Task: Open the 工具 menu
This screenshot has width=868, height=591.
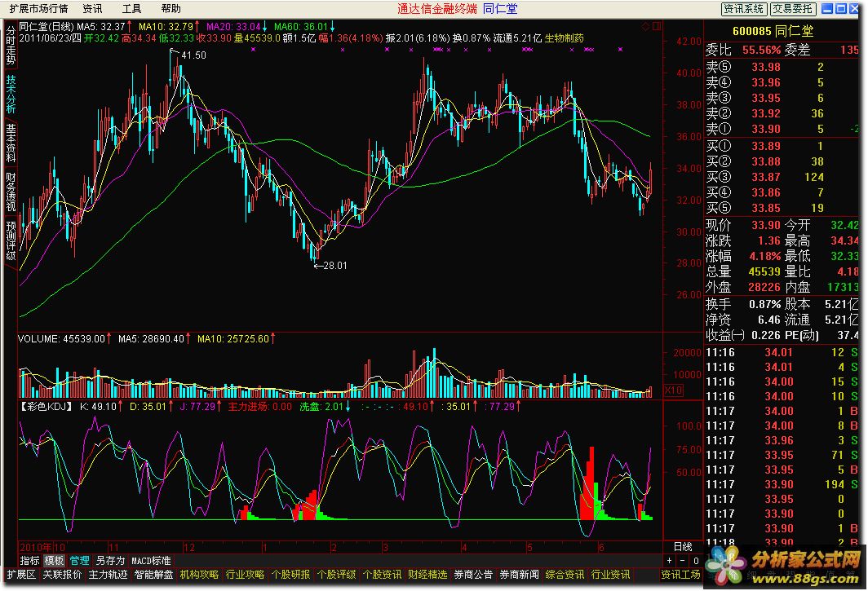Action: [132, 9]
